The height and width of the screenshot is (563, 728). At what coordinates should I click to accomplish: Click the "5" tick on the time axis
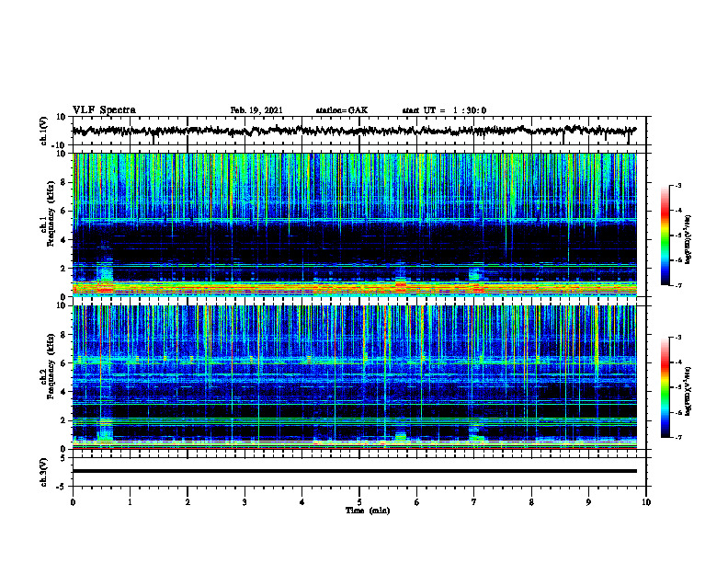pos(359,502)
